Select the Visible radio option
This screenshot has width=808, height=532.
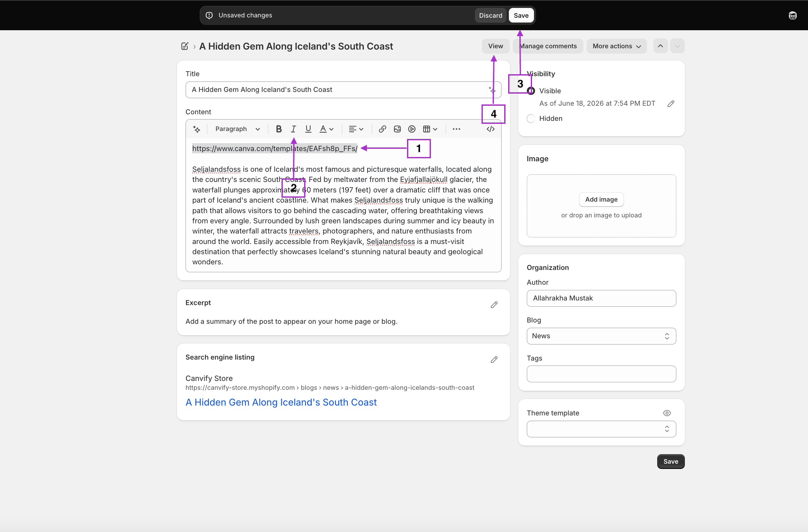click(x=531, y=91)
